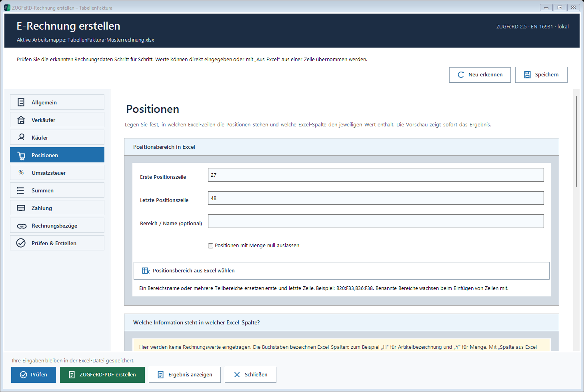Image resolution: width=584 pixels, height=392 pixels.
Task: Click the Allgemein document icon
Action: (x=21, y=102)
